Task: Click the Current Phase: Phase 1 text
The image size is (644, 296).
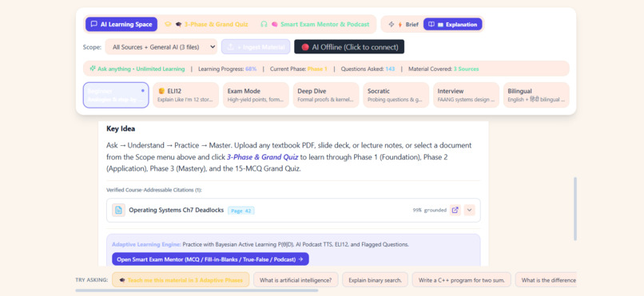Action: pos(299,69)
